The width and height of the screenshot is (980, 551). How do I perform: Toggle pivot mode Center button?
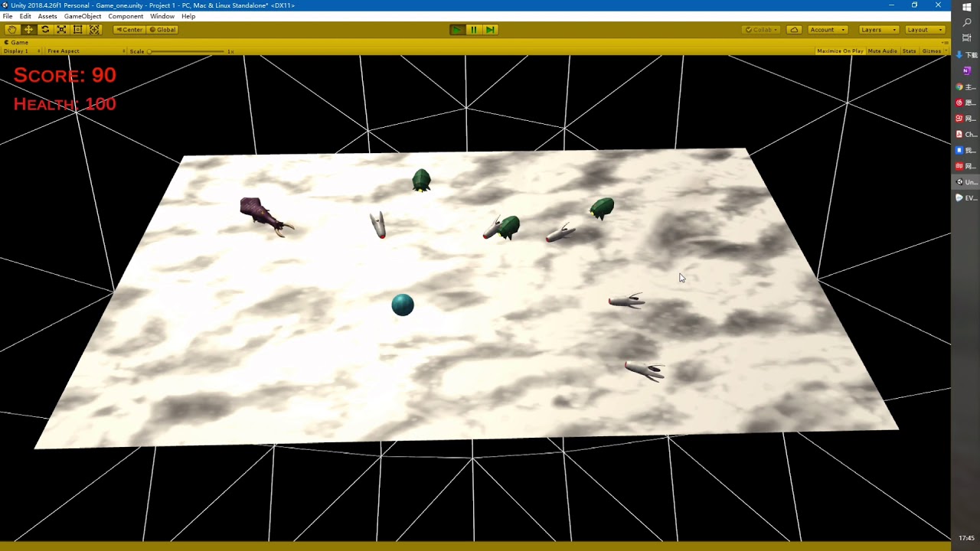(x=129, y=29)
